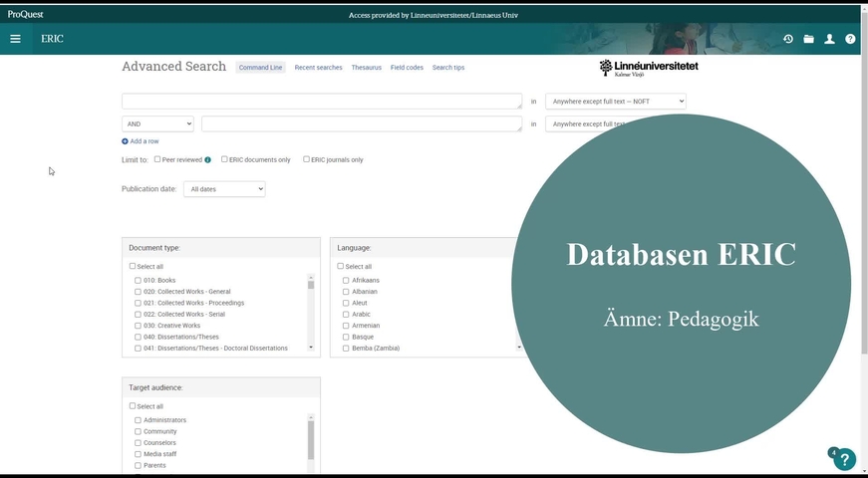Tick Select all under Language
Image resolution: width=868 pixels, height=478 pixels.
click(341, 266)
